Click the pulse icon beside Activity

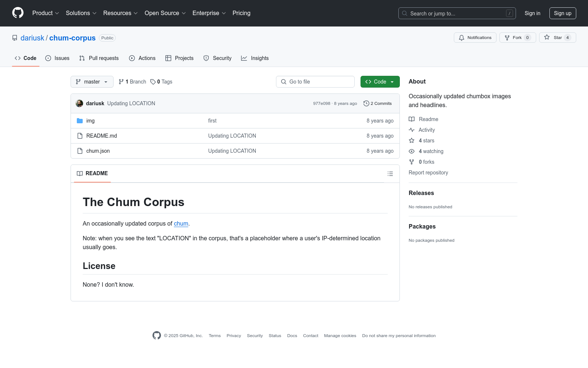click(x=412, y=130)
